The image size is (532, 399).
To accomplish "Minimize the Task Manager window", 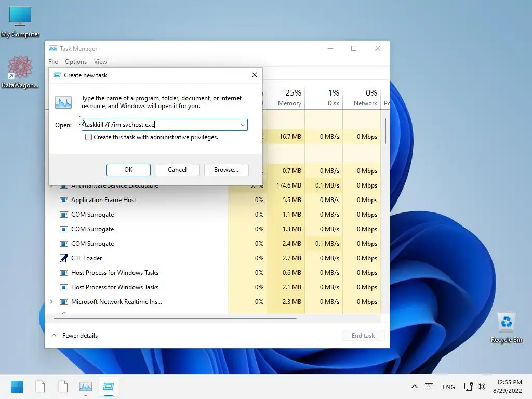I will click(330, 48).
